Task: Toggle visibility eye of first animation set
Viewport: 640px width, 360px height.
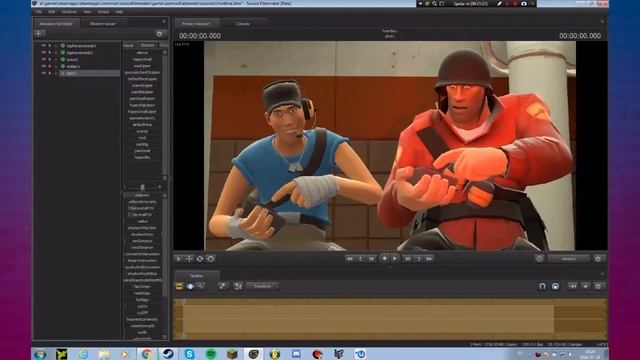Action: (x=44, y=46)
